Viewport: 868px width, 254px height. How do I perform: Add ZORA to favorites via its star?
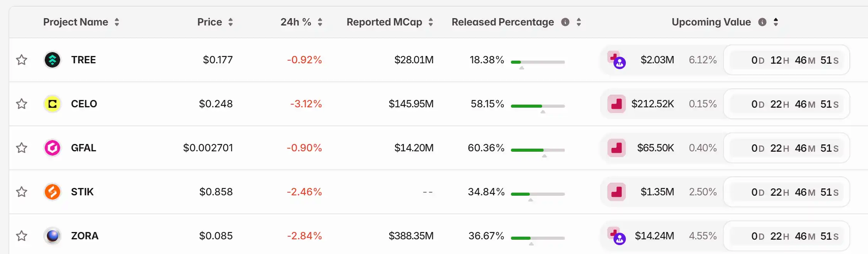coord(22,236)
